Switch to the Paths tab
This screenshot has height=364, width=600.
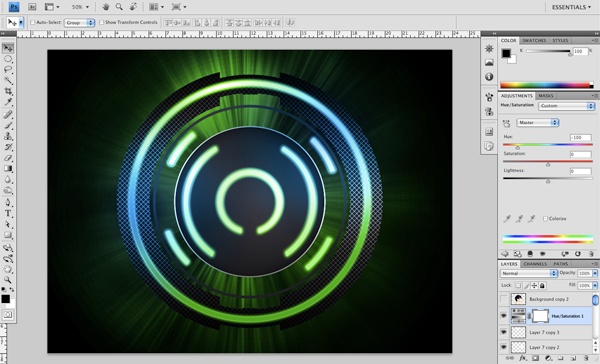pyautogui.click(x=560, y=264)
